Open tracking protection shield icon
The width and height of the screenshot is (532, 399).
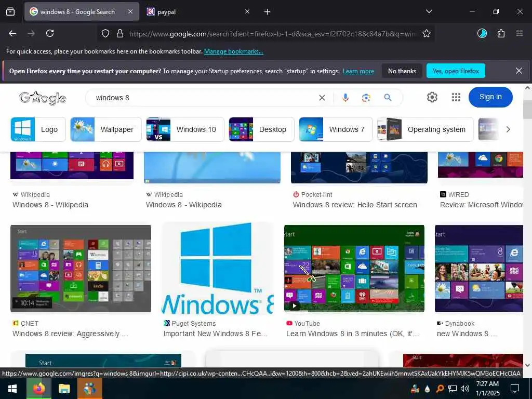[105, 34]
